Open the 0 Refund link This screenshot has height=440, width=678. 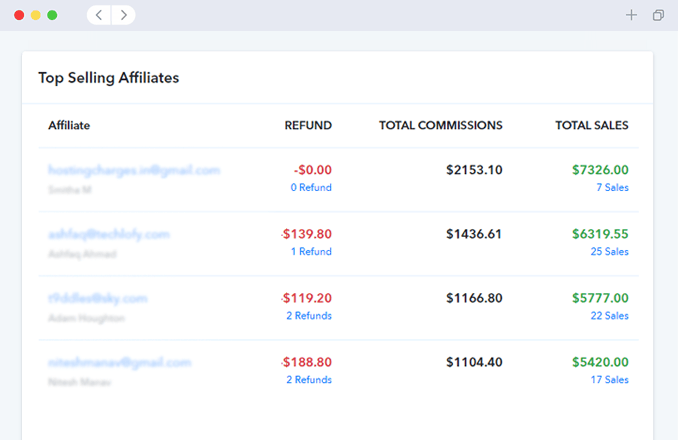coord(311,188)
